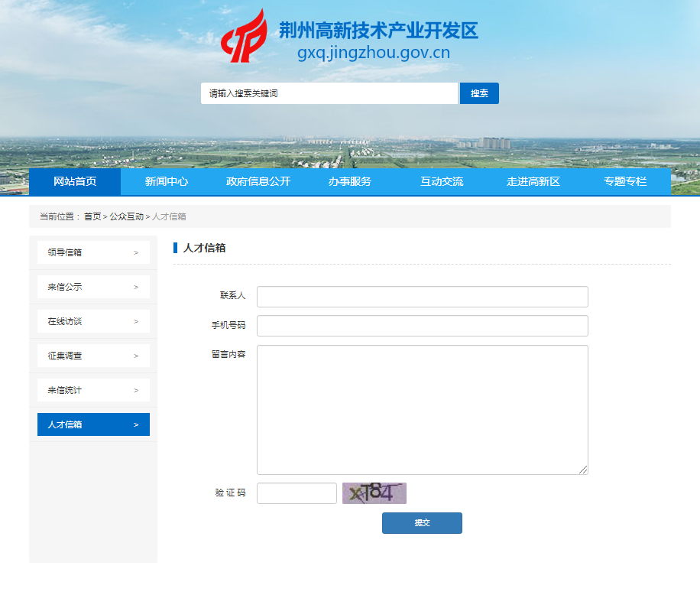Click the arrow next to 在线访谈
This screenshot has width=700, height=595.
coord(136,322)
